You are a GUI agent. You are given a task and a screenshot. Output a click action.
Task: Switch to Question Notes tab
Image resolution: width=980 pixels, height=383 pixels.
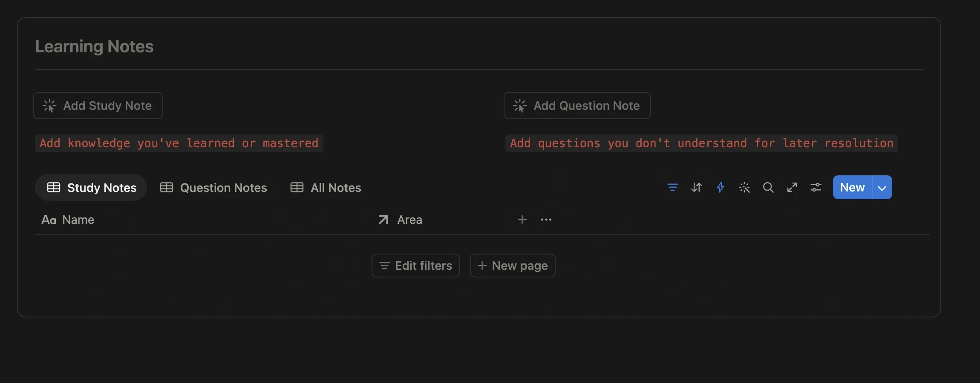point(213,187)
